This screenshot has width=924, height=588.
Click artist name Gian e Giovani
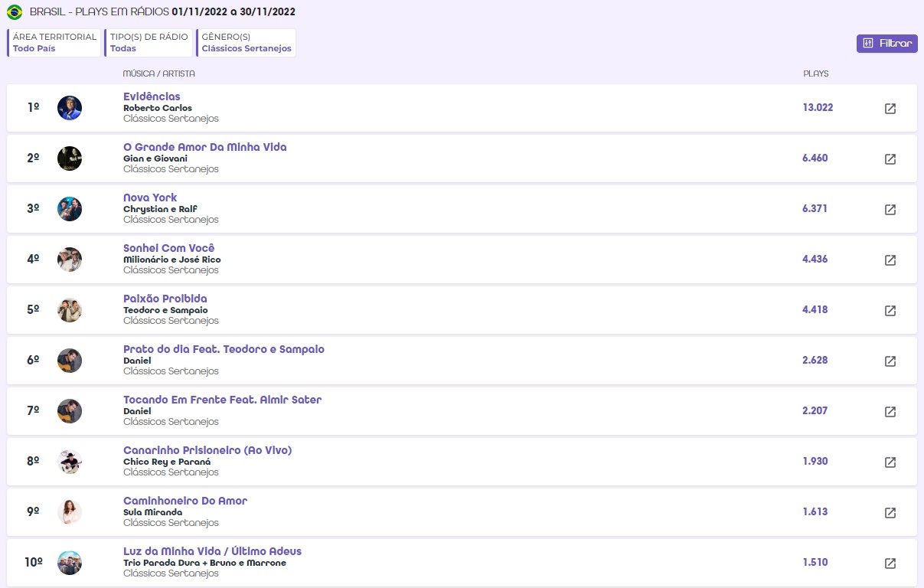(155, 158)
